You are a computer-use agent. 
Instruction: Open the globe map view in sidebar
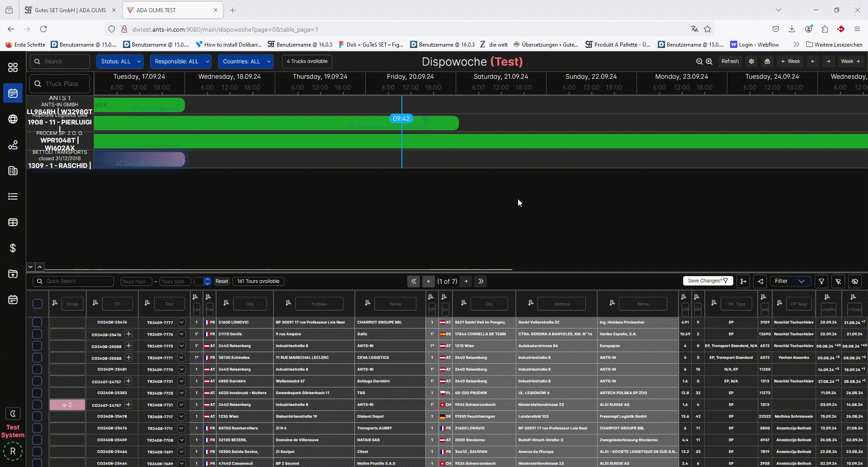pos(13,119)
